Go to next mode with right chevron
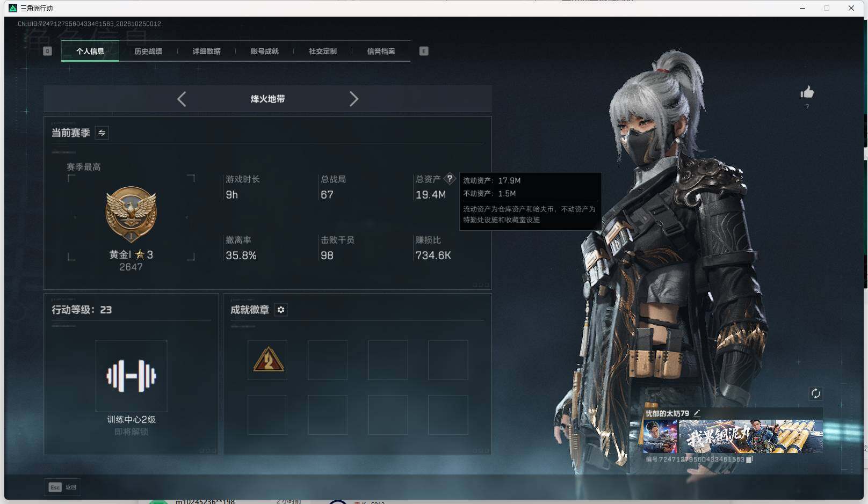Screen dimensions: 868x504 point(353,99)
